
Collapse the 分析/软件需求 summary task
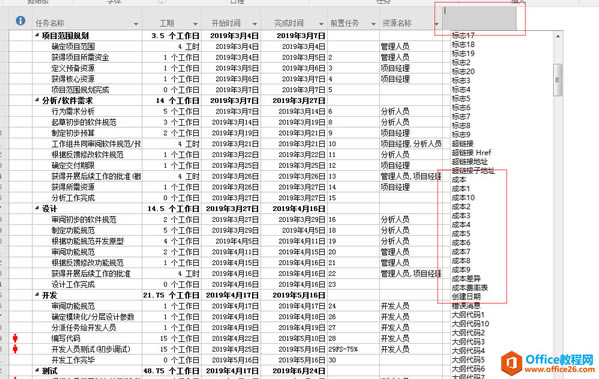click(37, 100)
